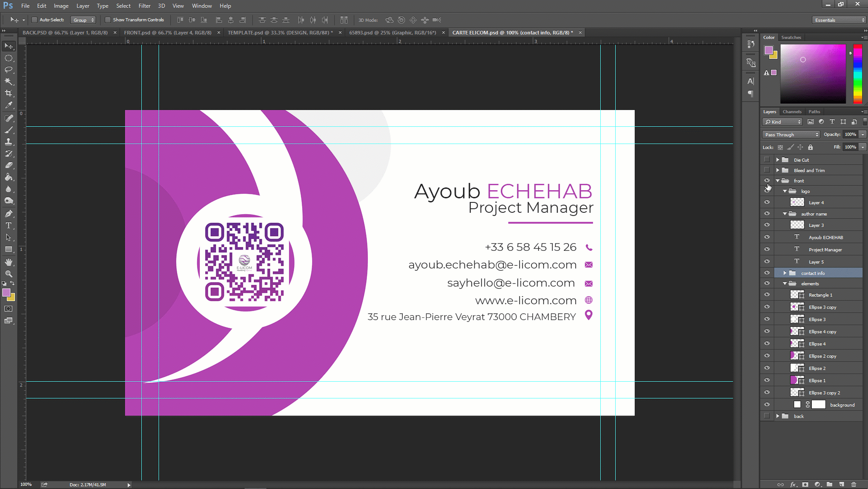The width and height of the screenshot is (868, 489).
Task: Open the Character panel icon
Action: coord(751,81)
